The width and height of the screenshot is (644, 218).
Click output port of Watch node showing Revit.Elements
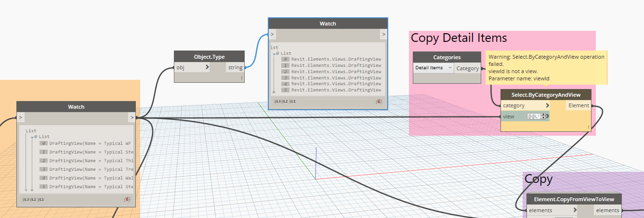pyautogui.click(x=383, y=34)
